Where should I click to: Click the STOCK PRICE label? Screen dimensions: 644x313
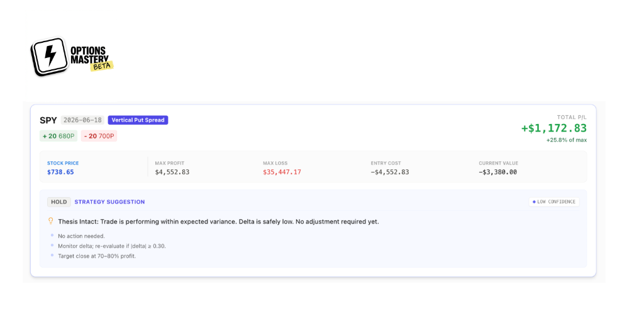[63, 163]
